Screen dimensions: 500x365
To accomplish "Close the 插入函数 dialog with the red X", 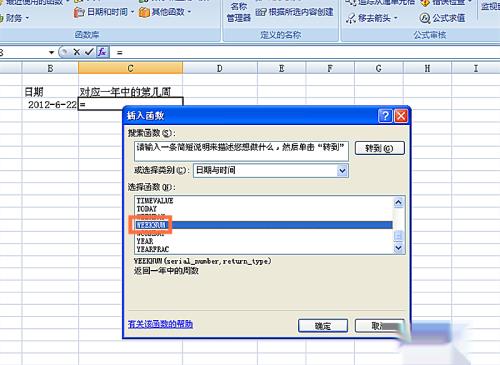I will (401, 116).
